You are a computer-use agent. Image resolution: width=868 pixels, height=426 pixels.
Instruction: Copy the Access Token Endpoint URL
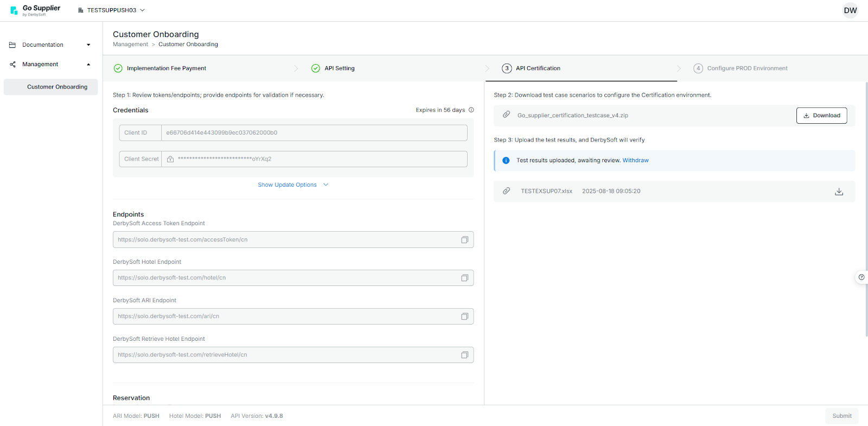[464, 240]
